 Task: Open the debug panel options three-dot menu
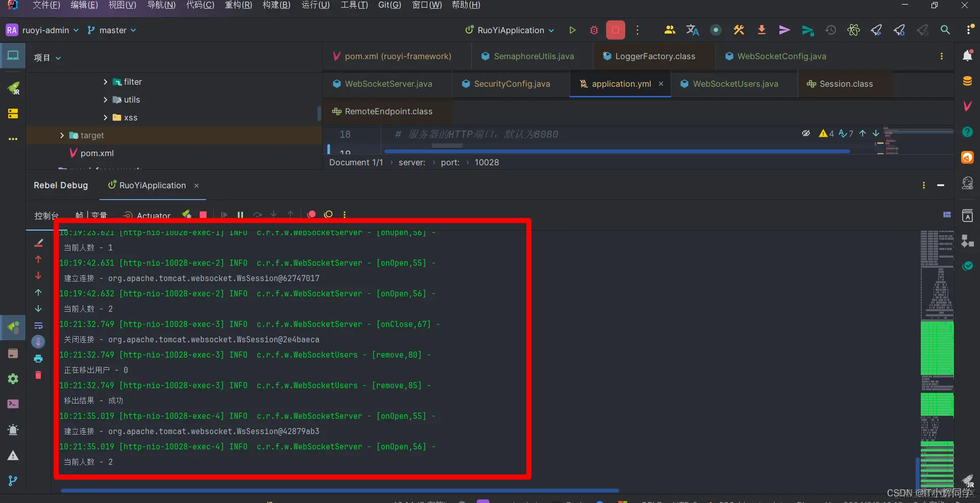(x=924, y=185)
